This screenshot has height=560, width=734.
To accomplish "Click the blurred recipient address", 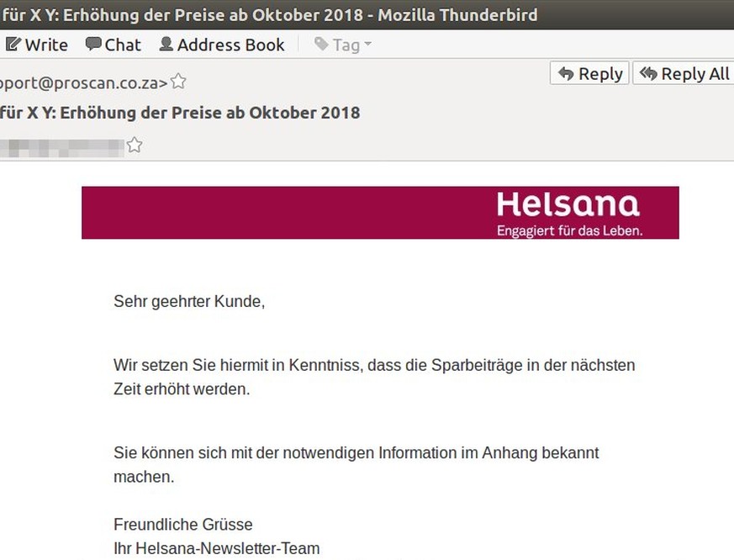I will [x=63, y=145].
